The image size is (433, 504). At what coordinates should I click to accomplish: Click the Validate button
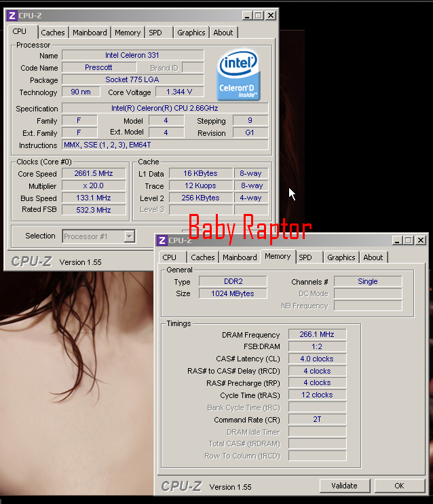(345, 486)
